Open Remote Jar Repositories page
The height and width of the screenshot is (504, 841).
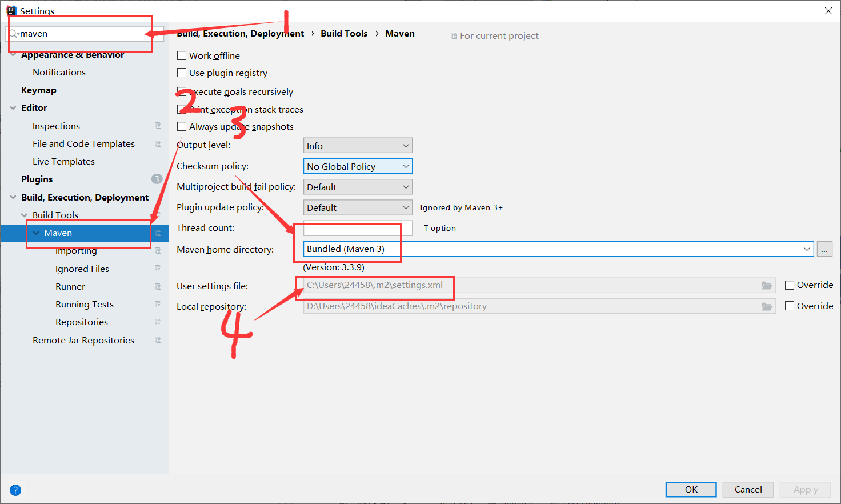(x=83, y=340)
